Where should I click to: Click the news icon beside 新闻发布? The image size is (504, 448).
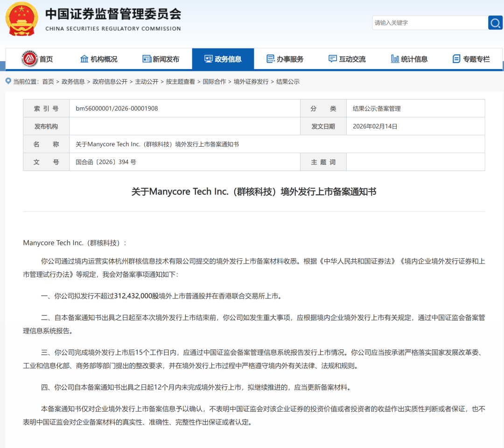(146, 58)
